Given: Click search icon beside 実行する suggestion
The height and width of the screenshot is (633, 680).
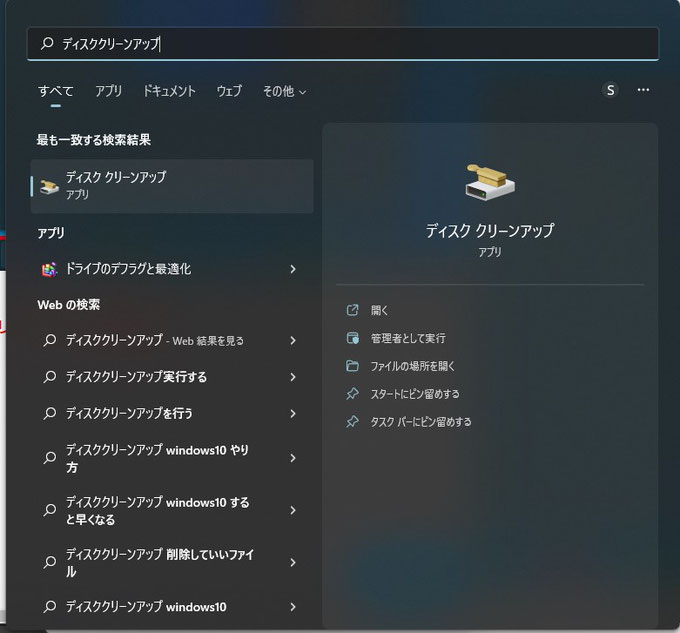Looking at the screenshot, I should pos(50,377).
